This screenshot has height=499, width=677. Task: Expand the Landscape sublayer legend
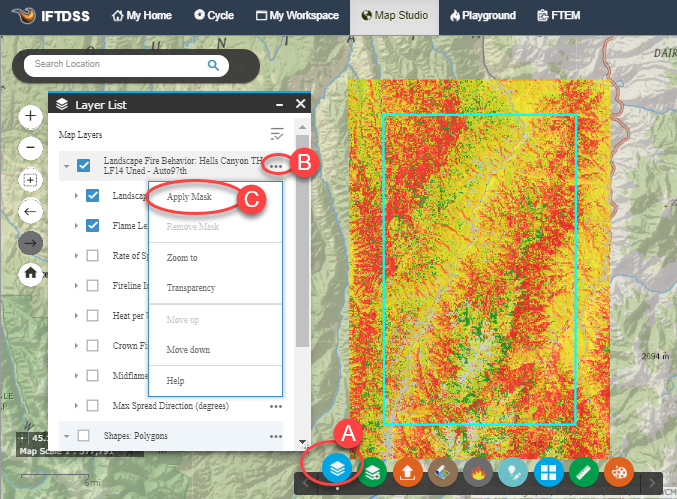(76, 196)
